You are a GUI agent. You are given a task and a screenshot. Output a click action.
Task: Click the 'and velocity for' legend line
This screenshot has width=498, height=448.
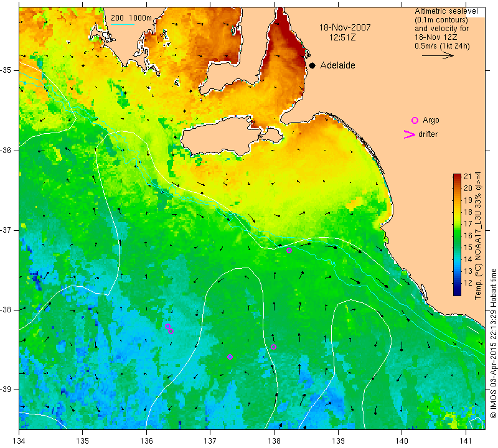(442, 29)
